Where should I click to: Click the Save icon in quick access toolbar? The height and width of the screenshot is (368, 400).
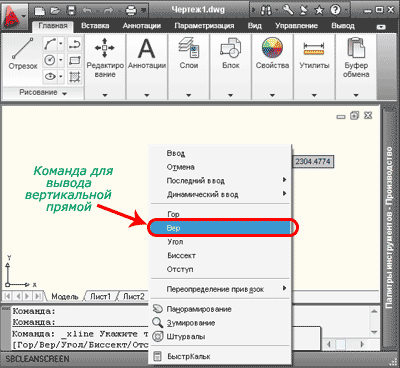[71, 11]
